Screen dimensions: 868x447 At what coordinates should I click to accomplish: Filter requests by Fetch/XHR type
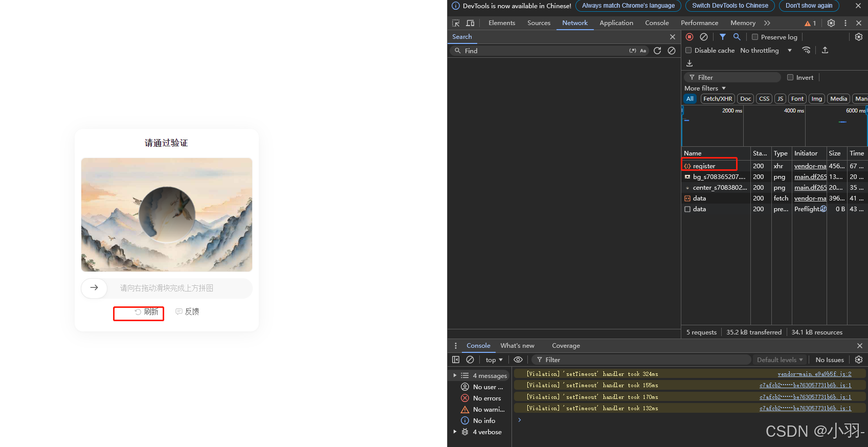(x=718, y=99)
